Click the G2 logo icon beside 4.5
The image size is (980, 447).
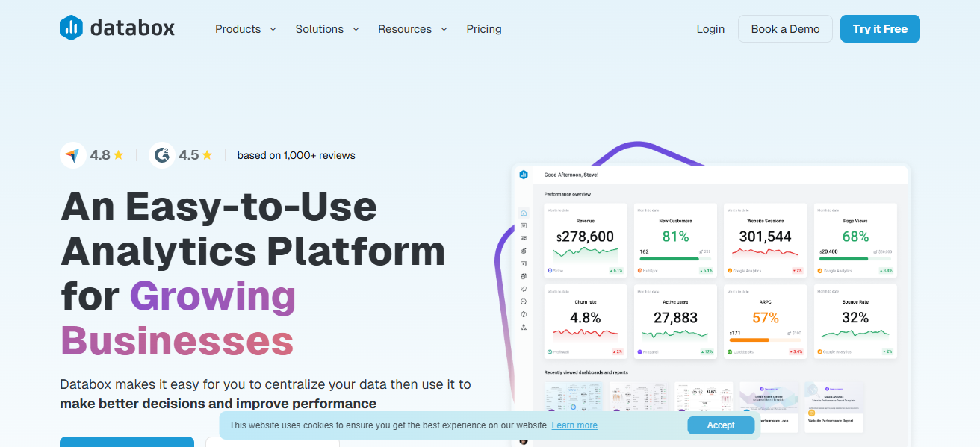coord(161,155)
